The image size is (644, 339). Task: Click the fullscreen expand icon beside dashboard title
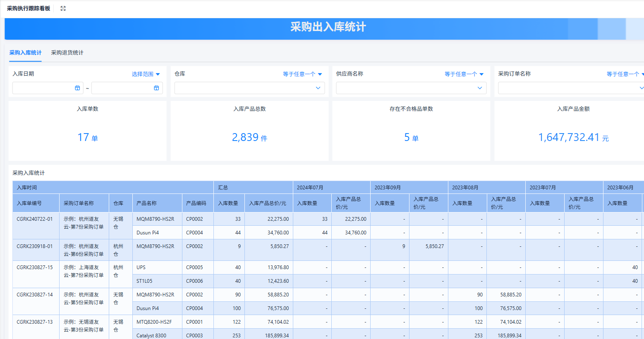click(63, 8)
